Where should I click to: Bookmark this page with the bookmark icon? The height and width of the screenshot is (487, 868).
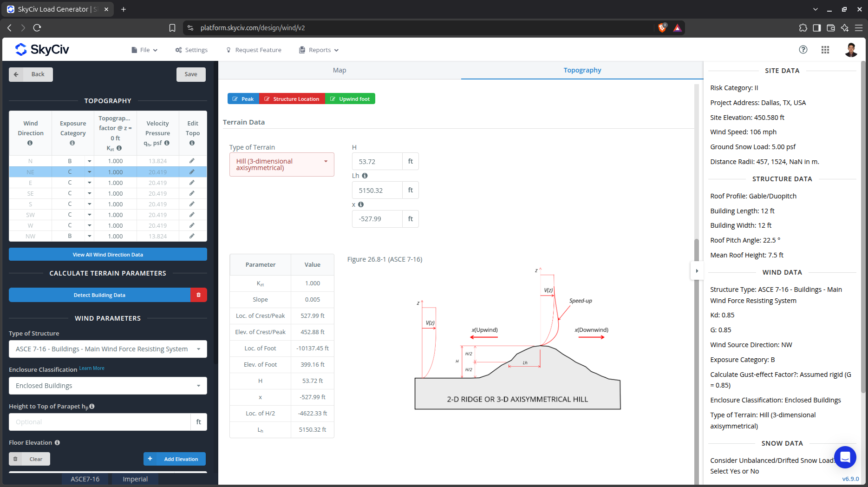coord(172,28)
